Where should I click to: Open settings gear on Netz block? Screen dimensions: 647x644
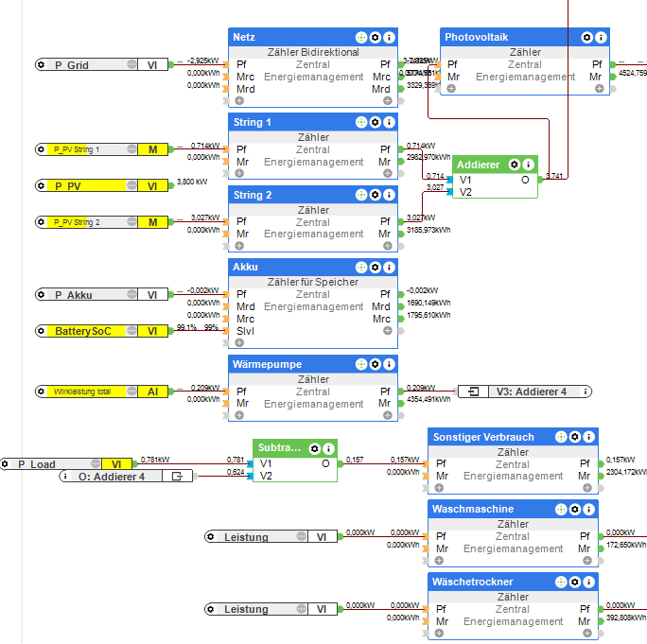click(376, 38)
